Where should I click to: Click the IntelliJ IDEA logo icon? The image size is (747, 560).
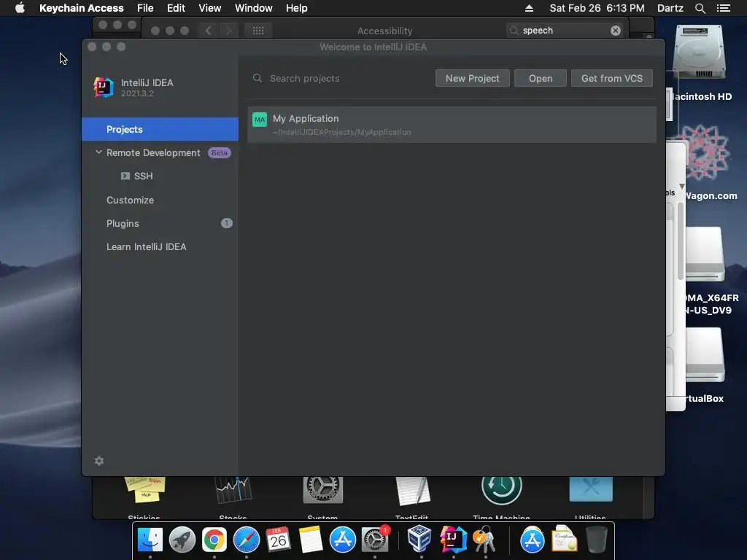point(104,87)
